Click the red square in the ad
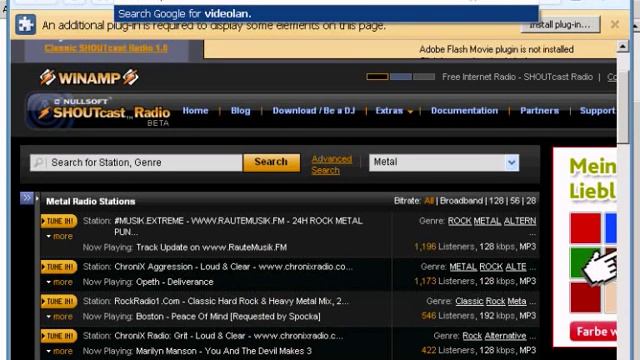This screenshot has height=360, width=640. tap(585, 228)
